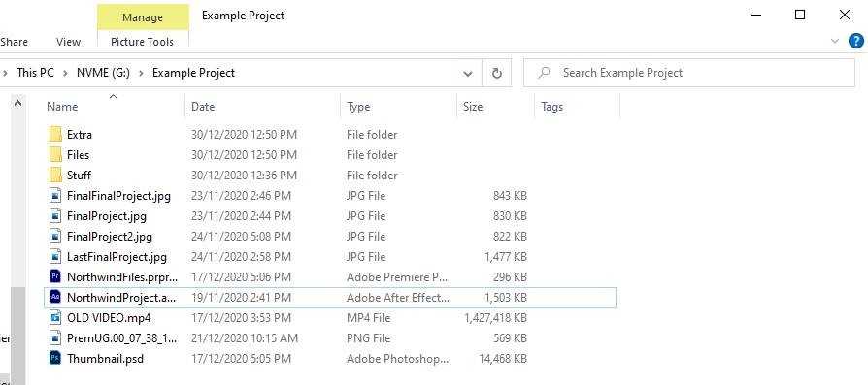This screenshot has height=385, width=868.
Task: Click the Search Example Project field
Action: [689, 73]
